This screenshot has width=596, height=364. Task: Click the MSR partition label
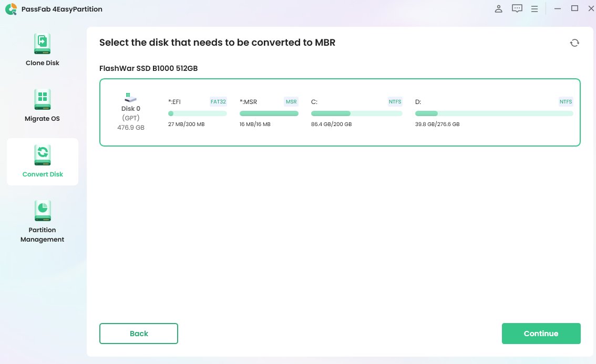(x=249, y=101)
